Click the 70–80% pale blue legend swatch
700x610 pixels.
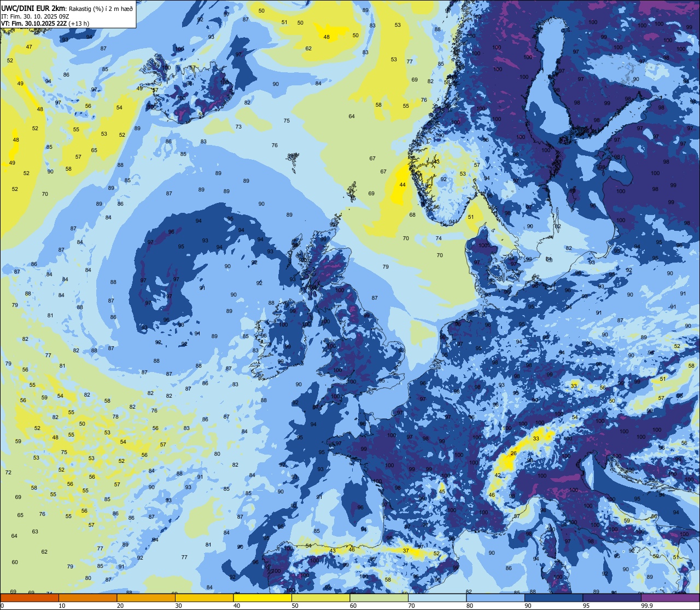437,598
